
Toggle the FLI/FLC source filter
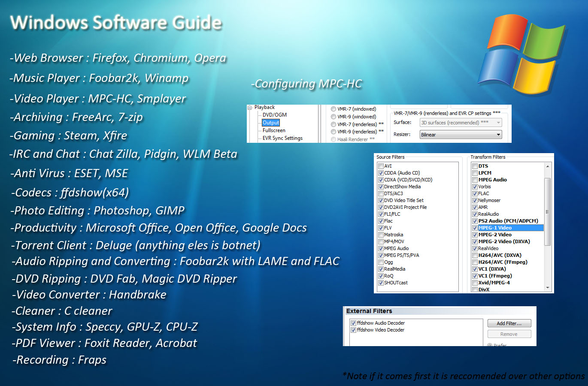[x=381, y=214]
